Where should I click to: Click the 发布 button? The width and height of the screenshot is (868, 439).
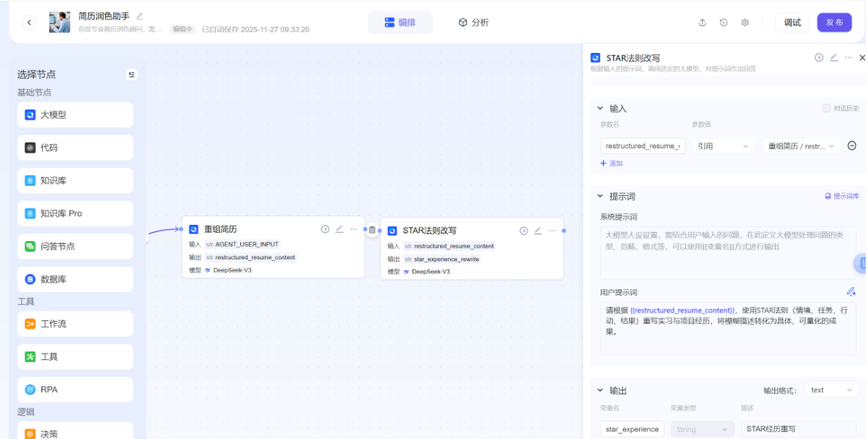(x=834, y=23)
